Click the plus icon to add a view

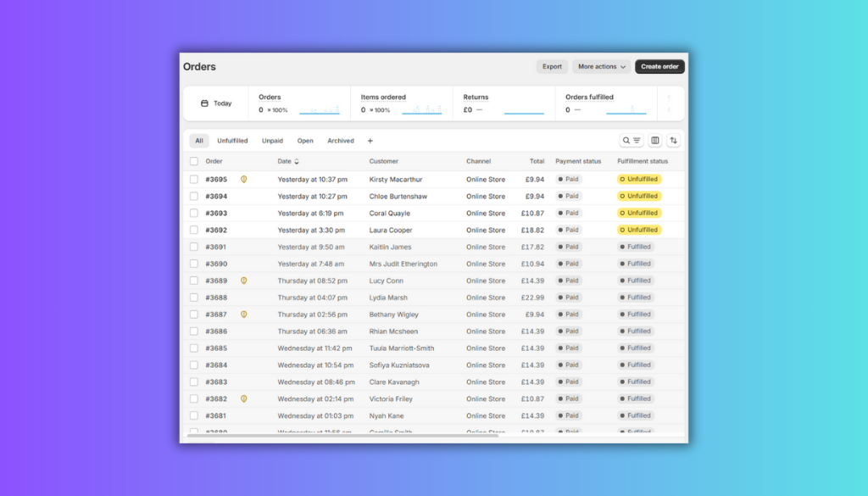(x=370, y=141)
